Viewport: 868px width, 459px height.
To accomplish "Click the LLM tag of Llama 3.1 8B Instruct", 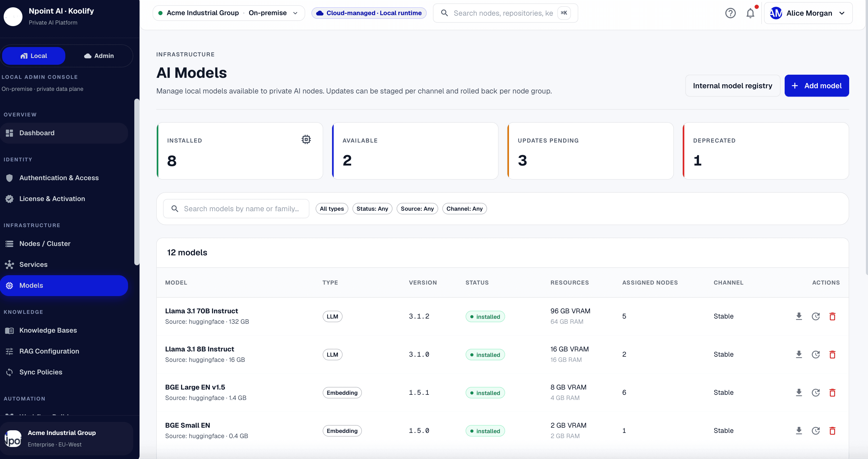I will click(x=332, y=355).
